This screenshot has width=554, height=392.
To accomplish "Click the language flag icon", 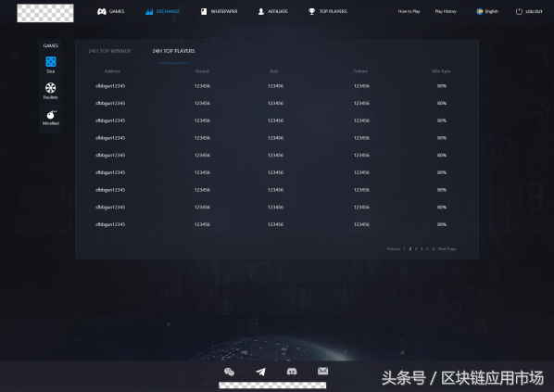I will (480, 12).
